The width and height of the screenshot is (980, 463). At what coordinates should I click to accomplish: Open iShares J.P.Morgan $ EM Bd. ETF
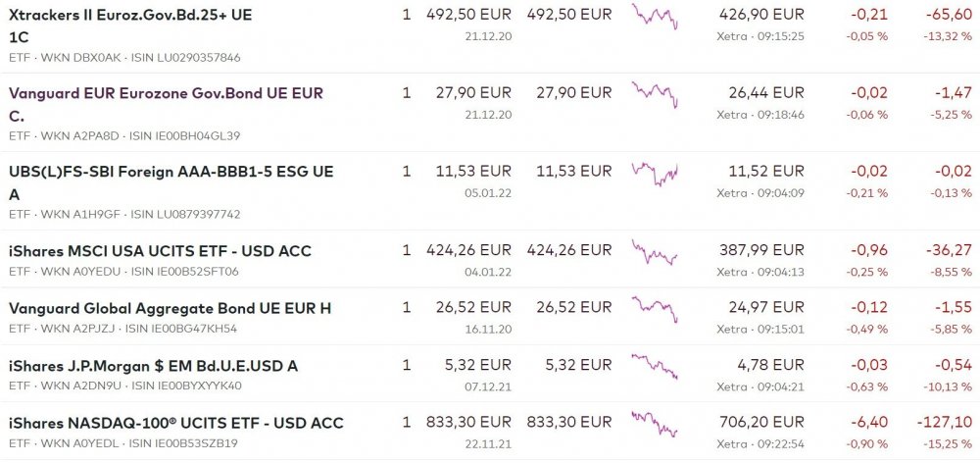click(x=153, y=366)
